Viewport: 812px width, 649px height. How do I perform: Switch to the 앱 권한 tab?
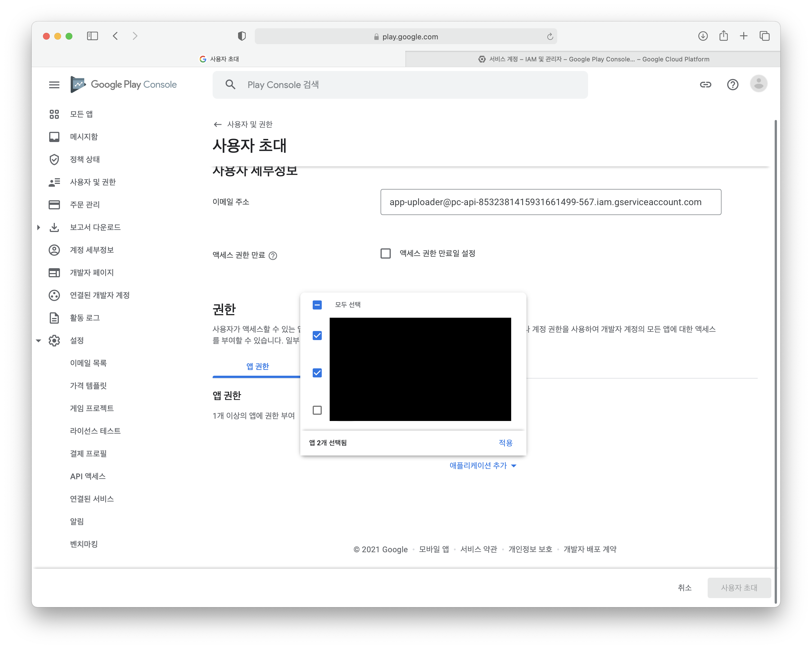click(257, 366)
